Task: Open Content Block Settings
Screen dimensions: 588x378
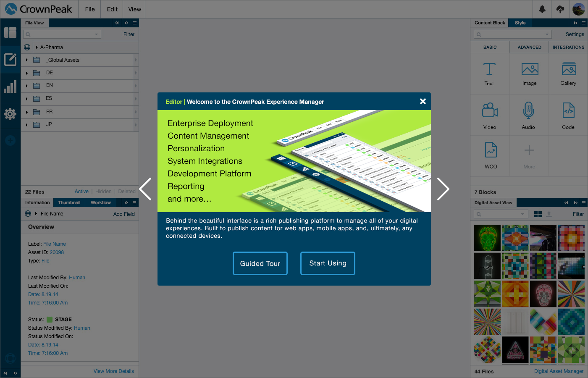Action: tap(575, 34)
